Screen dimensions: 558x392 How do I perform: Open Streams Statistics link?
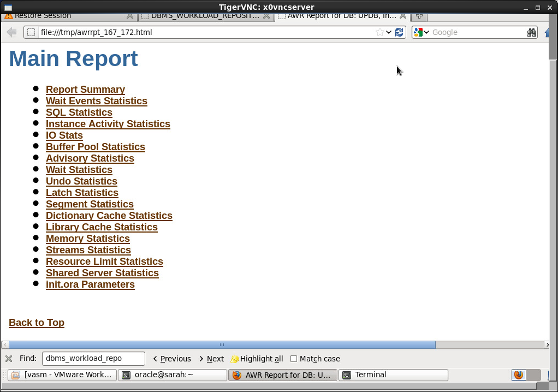88,250
